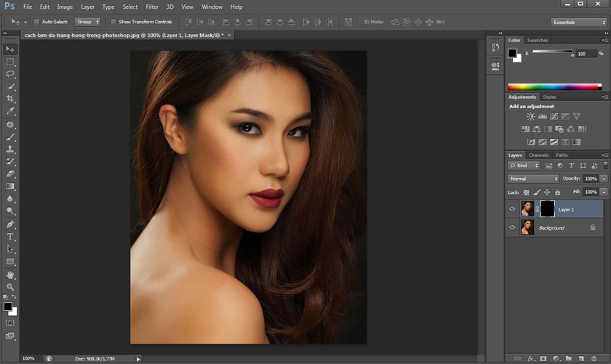Select the Hand tool
This screenshot has height=364, width=611.
[10, 275]
